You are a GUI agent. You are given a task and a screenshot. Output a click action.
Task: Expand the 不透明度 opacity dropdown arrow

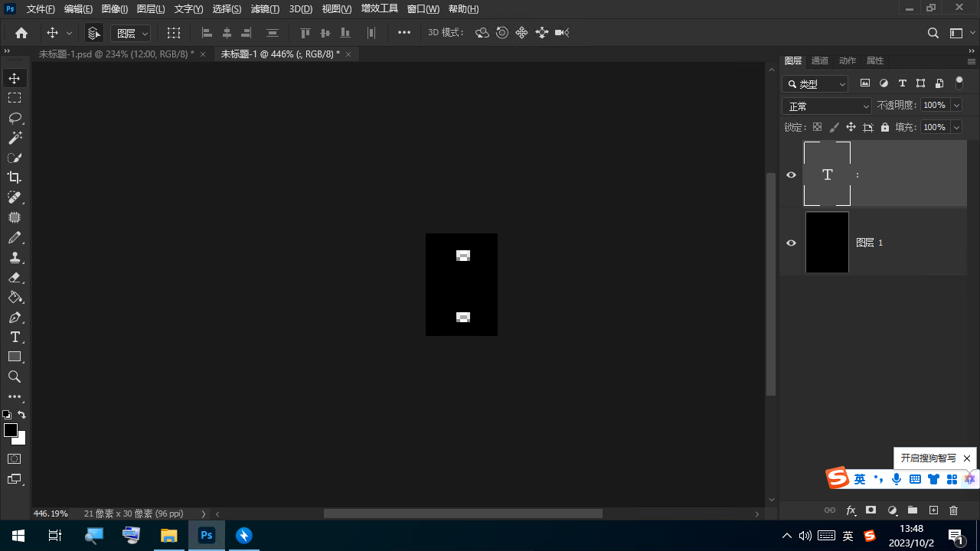click(x=955, y=106)
